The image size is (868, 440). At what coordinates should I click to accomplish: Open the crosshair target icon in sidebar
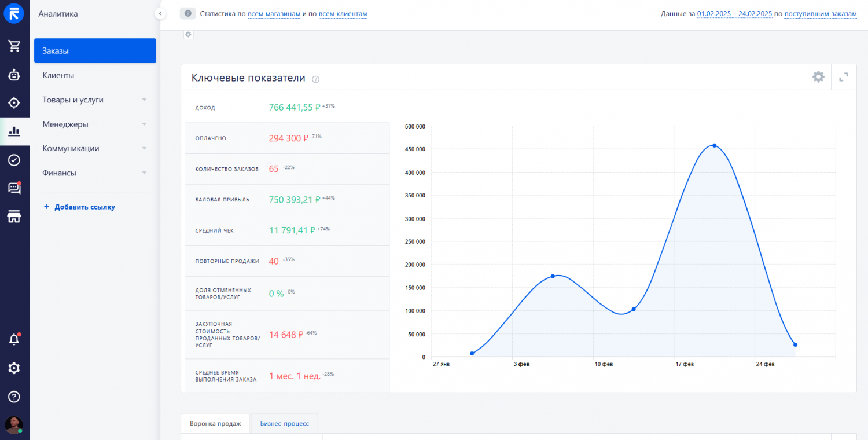14,103
